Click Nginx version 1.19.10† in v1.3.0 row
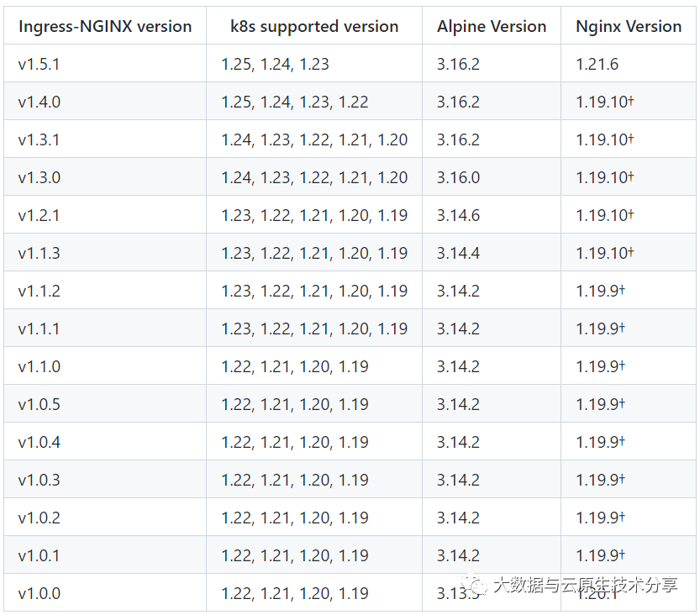Viewport: 700px width, 615px height. click(629, 176)
